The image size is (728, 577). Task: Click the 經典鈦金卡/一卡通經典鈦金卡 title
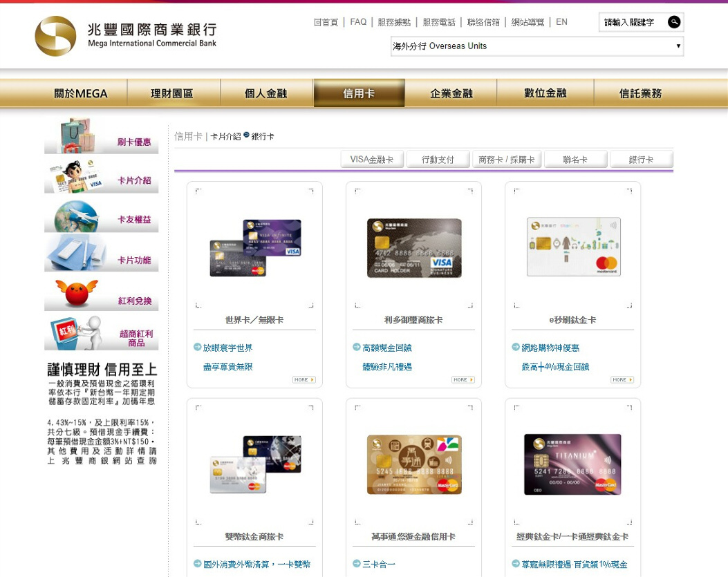(572, 537)
